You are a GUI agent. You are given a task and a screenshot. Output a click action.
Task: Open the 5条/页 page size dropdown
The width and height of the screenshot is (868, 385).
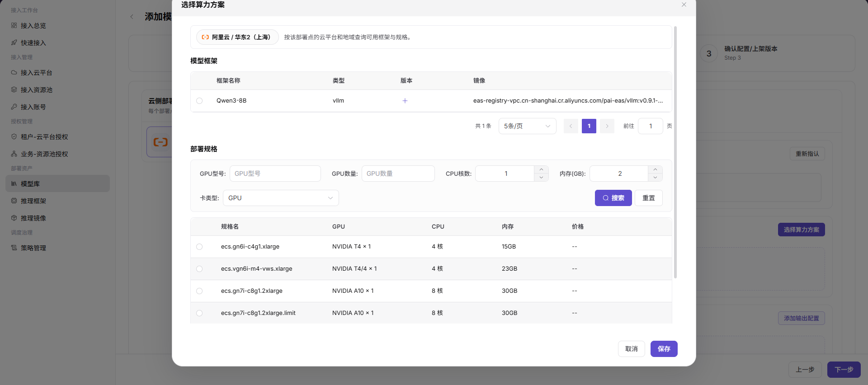tap(528, 126)
